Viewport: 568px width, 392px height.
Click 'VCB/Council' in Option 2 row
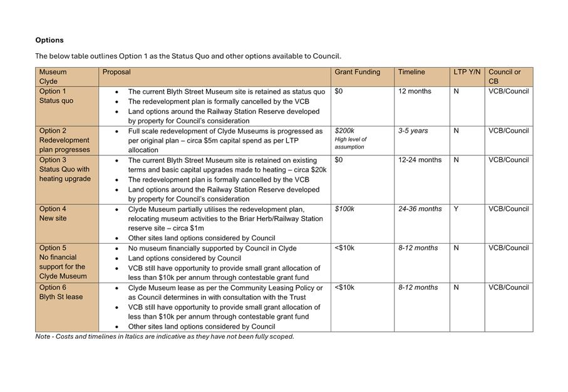(509, 131)
